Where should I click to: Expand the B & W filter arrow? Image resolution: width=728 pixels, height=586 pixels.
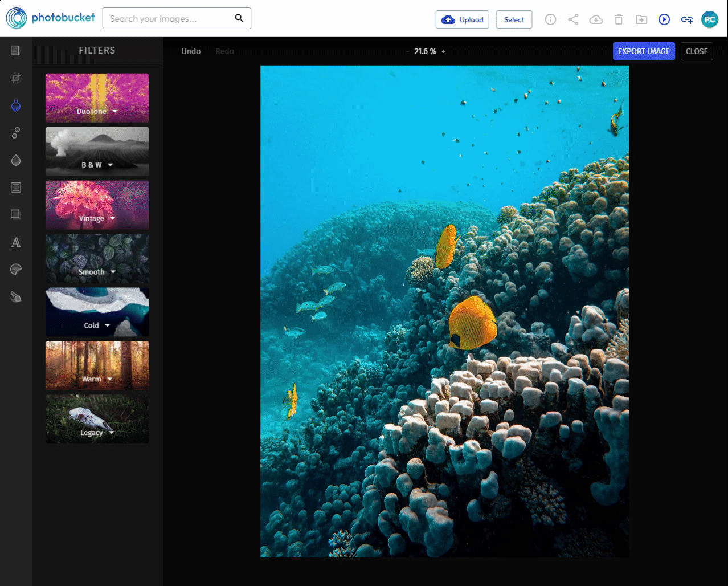point(111,165)
